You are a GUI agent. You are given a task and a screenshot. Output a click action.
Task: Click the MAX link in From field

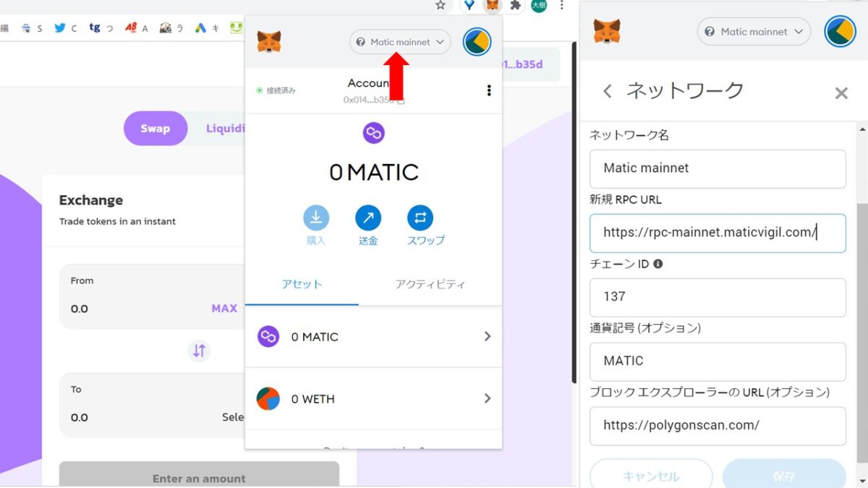(x=224, y=309)
